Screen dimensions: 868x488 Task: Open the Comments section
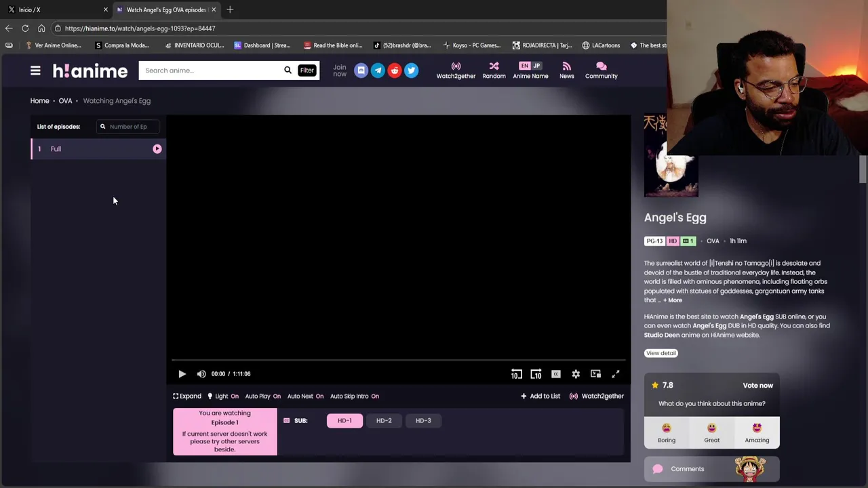[712, 469]
